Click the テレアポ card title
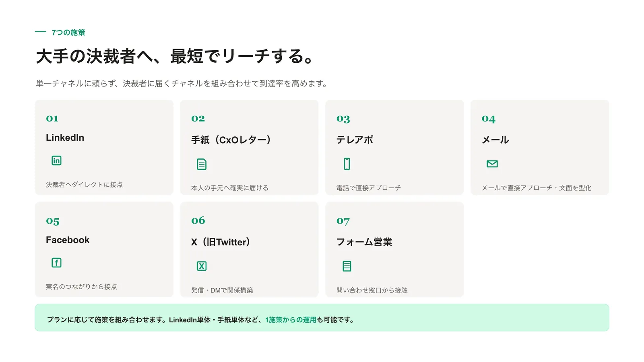644x362 pixels. point(355,140)
